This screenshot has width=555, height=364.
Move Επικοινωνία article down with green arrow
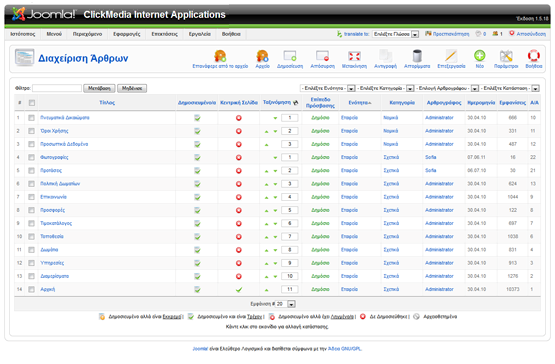pyautogui.click(x=275, y=197)
